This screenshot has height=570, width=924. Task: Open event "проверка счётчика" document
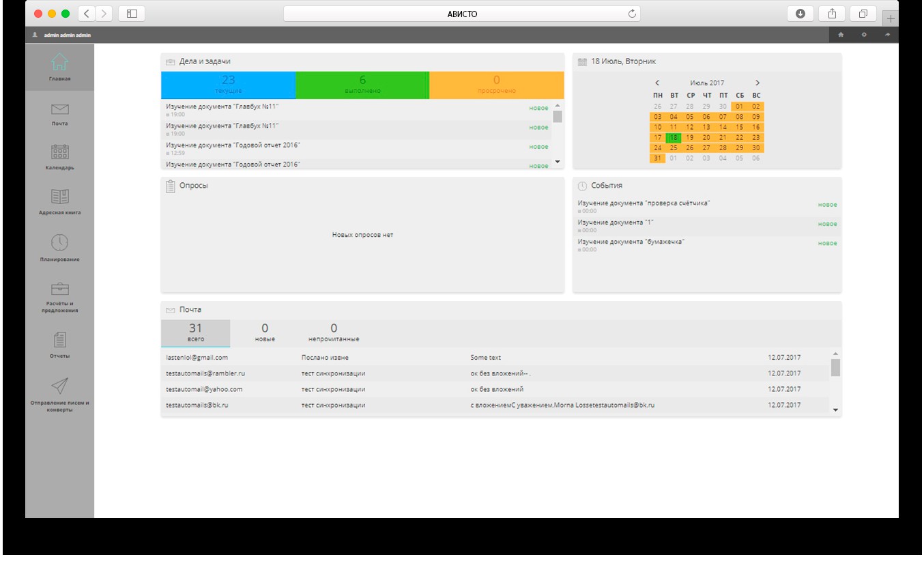click(x=707, y=207)
